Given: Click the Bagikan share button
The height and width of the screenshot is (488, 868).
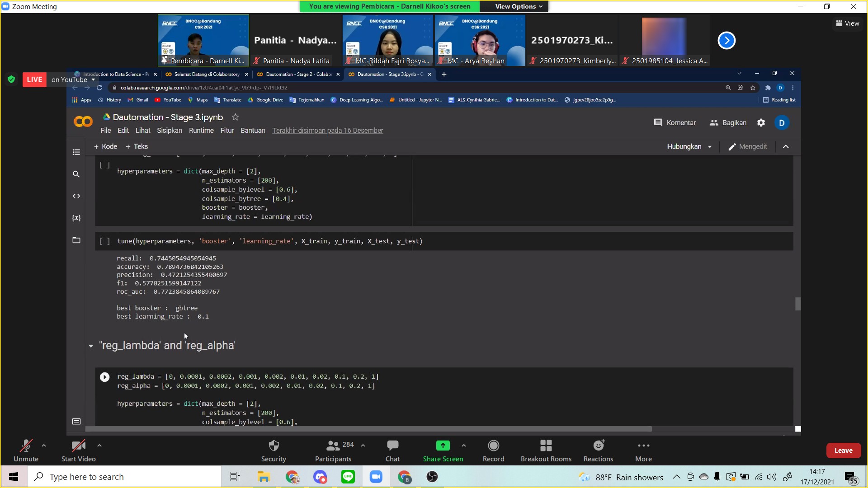Looking at the screenshot, I should point(728,123).
